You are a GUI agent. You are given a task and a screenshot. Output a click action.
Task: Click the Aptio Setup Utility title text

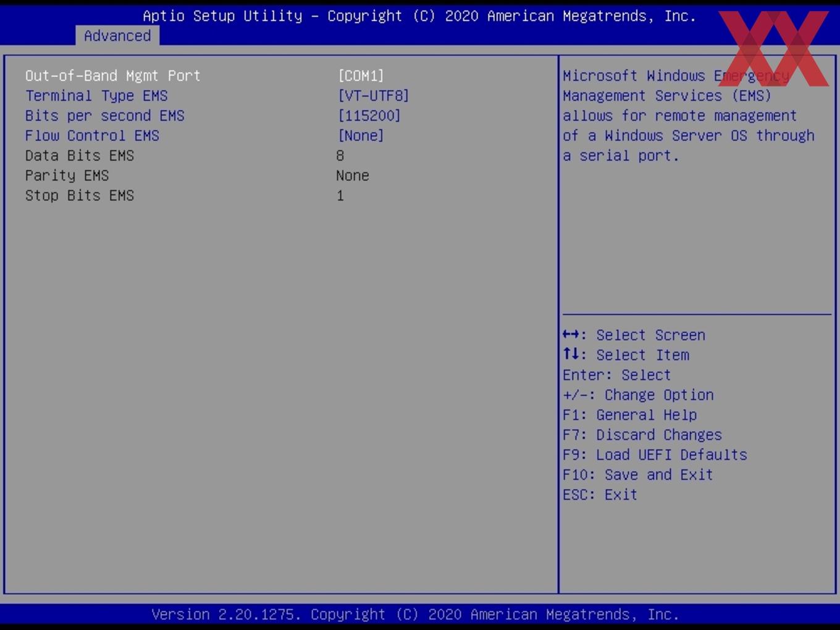pyautogui.click(x=419, y=16)
